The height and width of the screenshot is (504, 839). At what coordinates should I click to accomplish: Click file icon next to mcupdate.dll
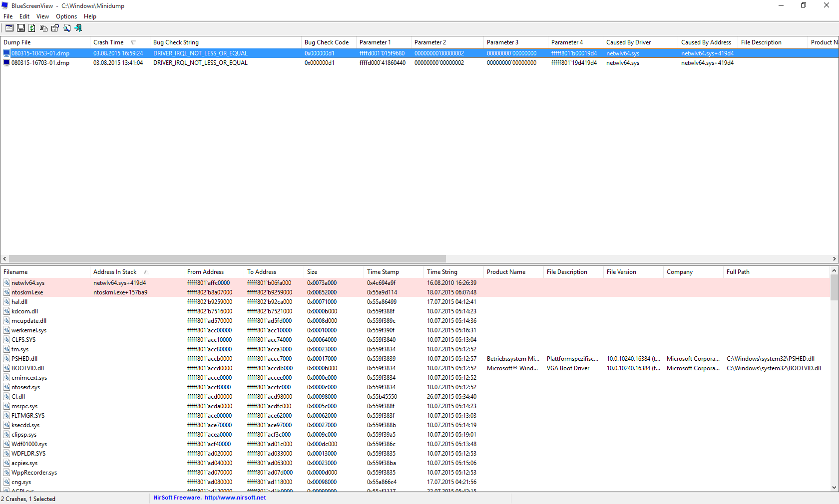coord(7,321)
